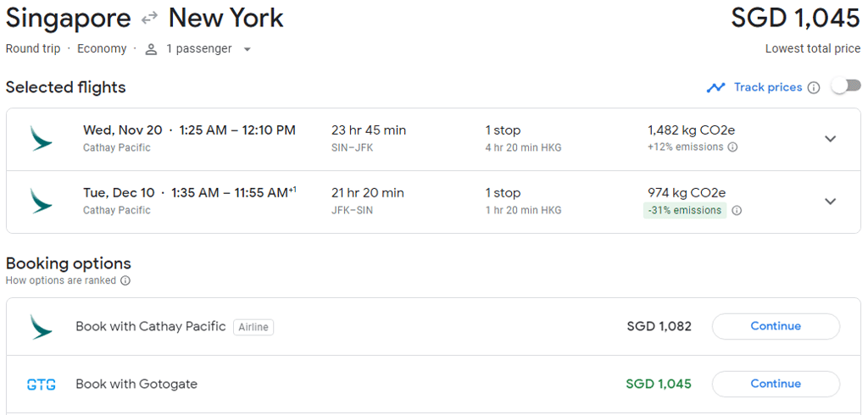Click the info icon next to -31% emissions
Image resolution: width=868 pixels, height=415 pixels.
(x=737, y=210)
